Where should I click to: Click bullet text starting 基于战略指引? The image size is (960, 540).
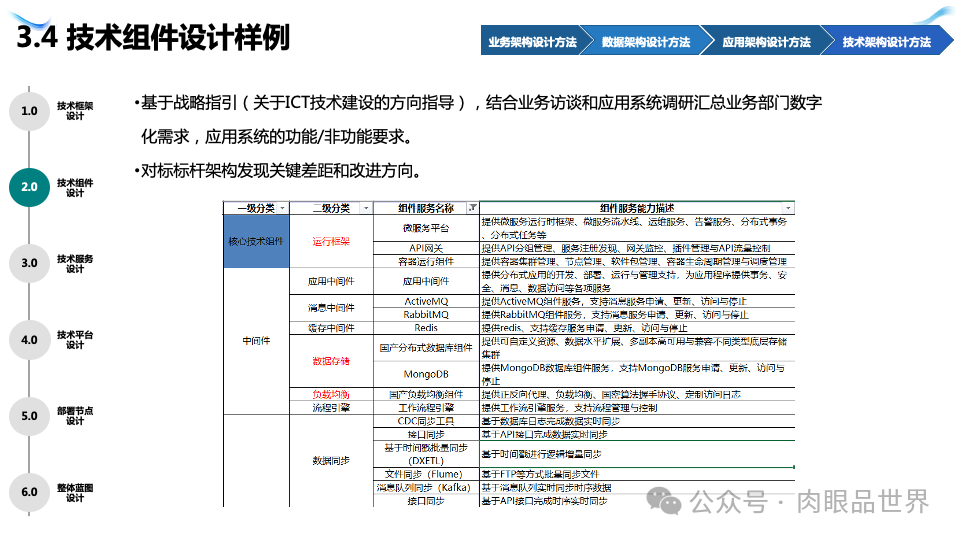[x=478, y=119]
